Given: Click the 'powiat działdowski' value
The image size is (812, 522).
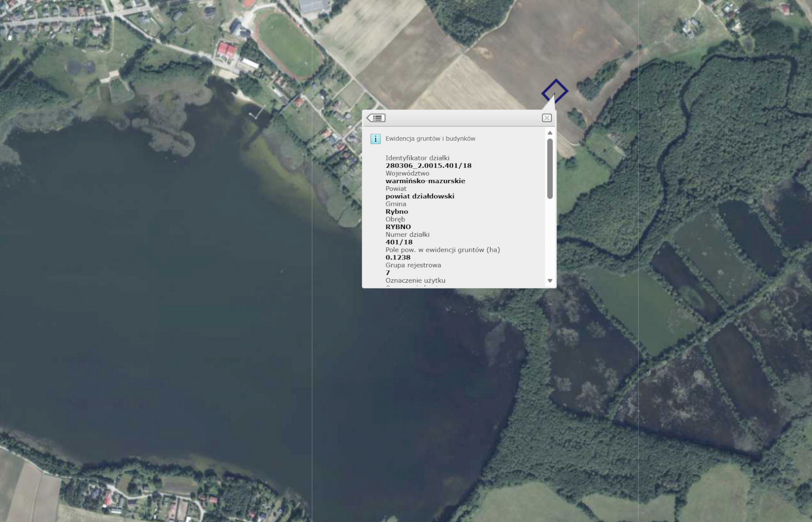Looking at the screenshot, I should pos(420,196).
